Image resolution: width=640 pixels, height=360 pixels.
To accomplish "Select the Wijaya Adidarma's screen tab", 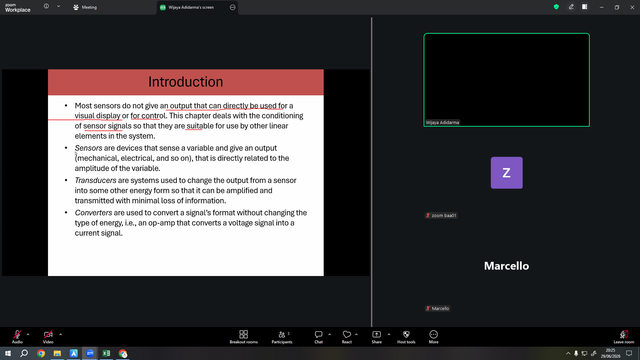I will pos(192,7).
